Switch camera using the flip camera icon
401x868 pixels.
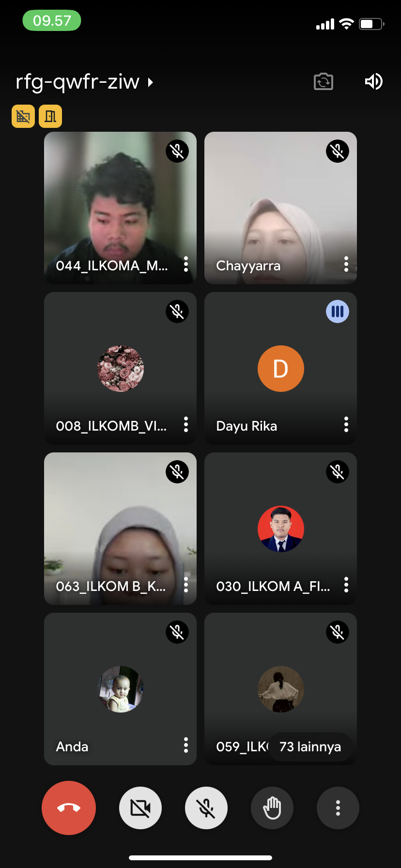coord(324,81)
